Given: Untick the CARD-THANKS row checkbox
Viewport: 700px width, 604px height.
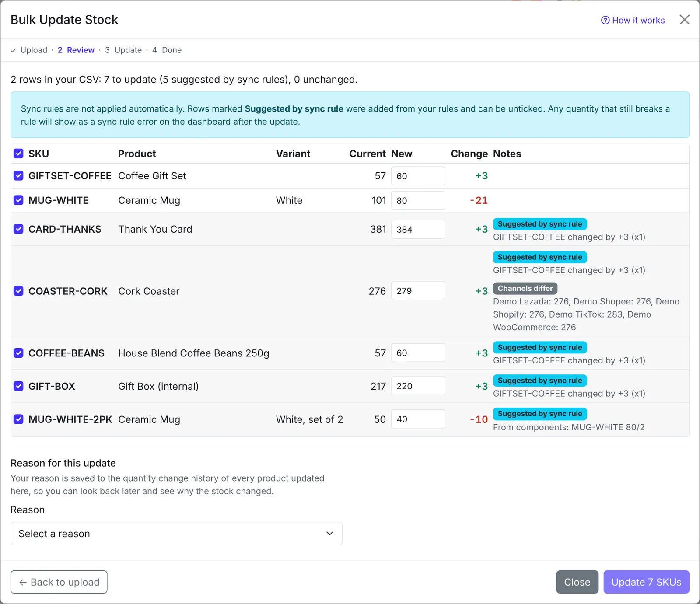Looking at the screenshot, I should point(18,229).
